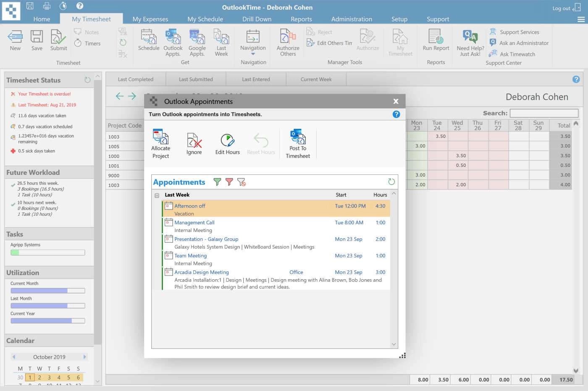The width and height of the screenshot is (588, 391).
Task: Select the Last Submitted view button
Action: click(x=196, y=79)
